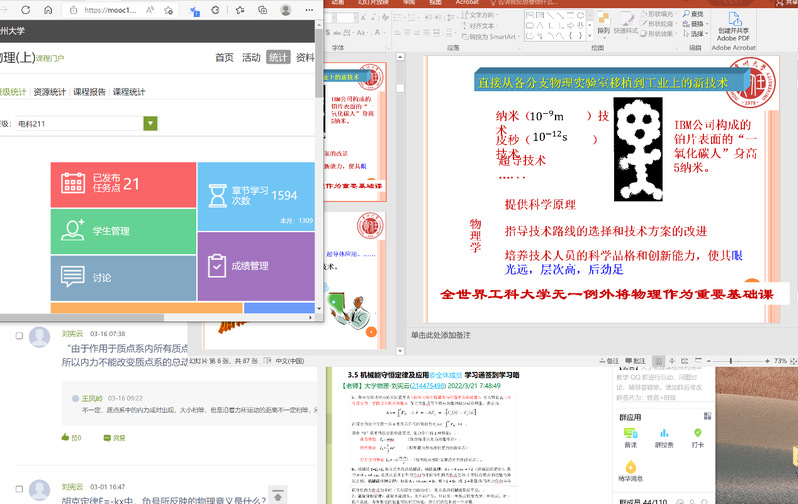The image size is (798, 504).
Task: Click the browser refresh button
Action: pyautogui.click(x=26, y=11)
